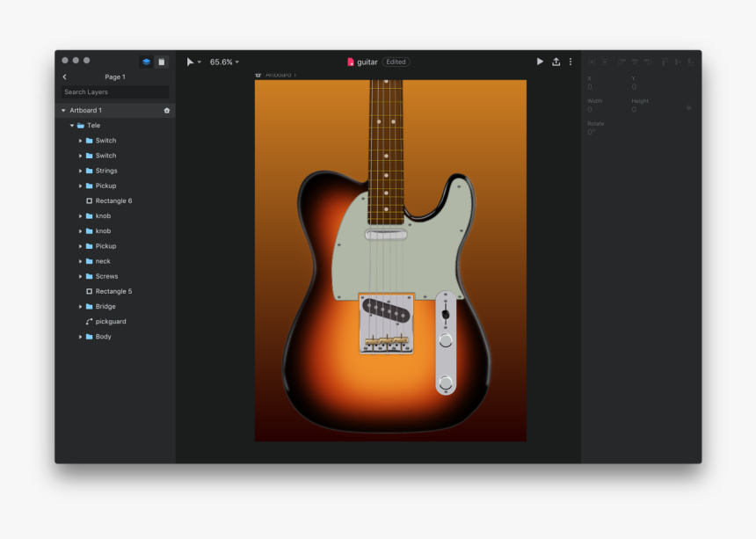The height and width of the screenshot is (539, 756).
Task: Collapse the Artboard 1 group
Action: click(62, 109)
